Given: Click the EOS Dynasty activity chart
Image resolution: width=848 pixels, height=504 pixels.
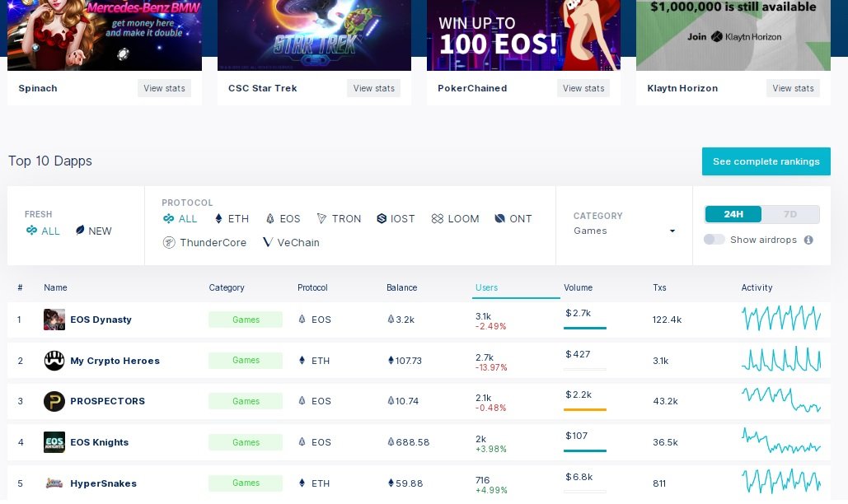Looking at the screenshot, I should pyautogui.click(x=781, y=318).
